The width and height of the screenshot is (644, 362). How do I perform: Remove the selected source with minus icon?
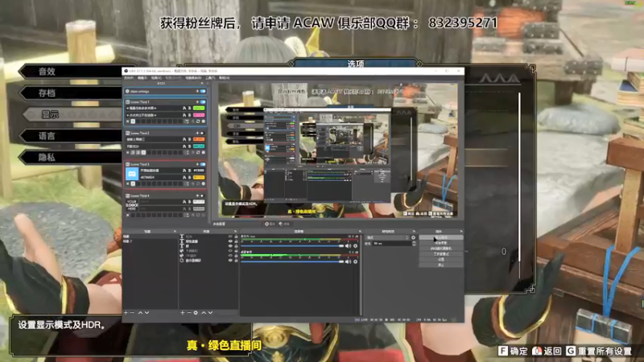(189, 313)
